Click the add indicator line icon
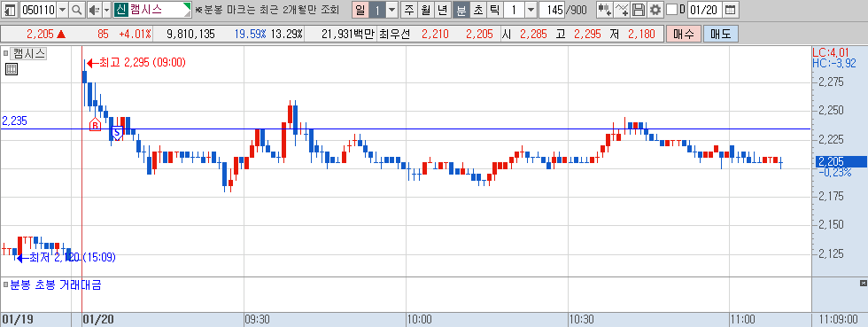 (x=623, y=10)
